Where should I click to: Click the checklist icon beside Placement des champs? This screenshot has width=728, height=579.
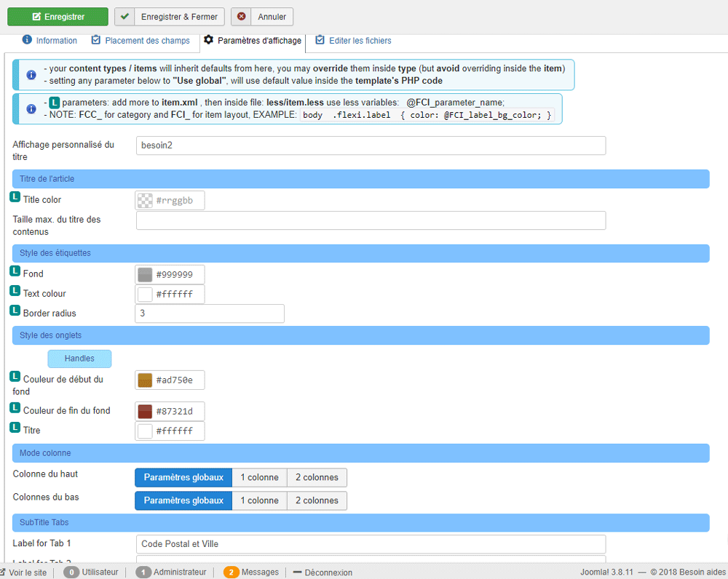(x=95, y=39)
